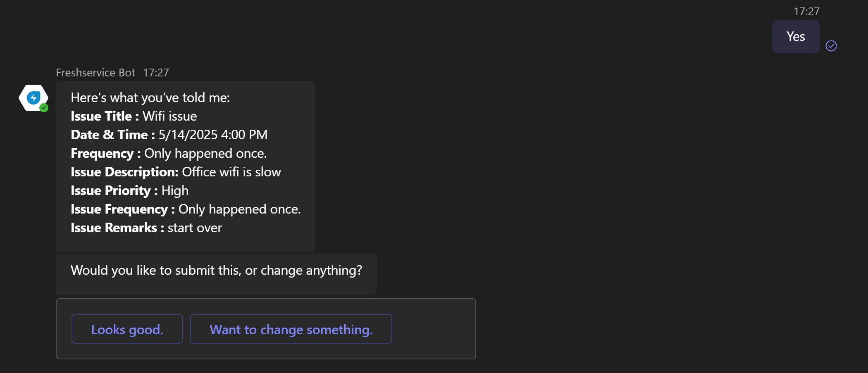Click the Issue Priority High line

click(129, 190)
